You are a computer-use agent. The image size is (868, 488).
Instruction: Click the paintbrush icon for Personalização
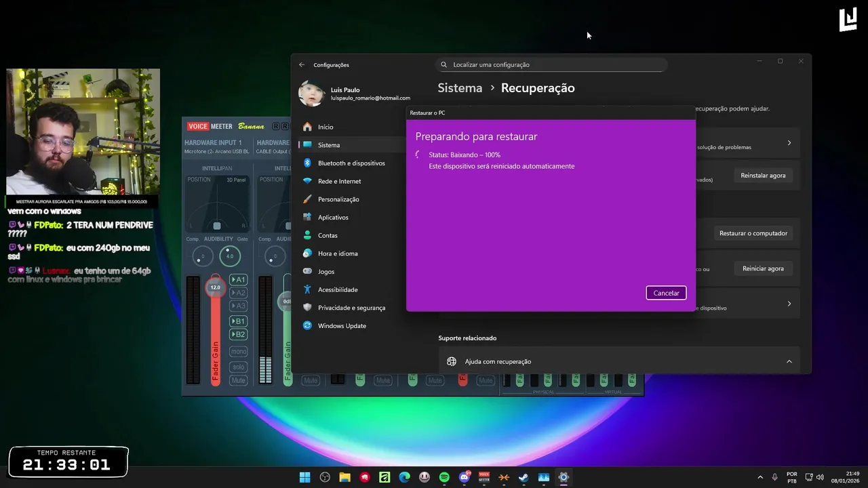point(307,199)
